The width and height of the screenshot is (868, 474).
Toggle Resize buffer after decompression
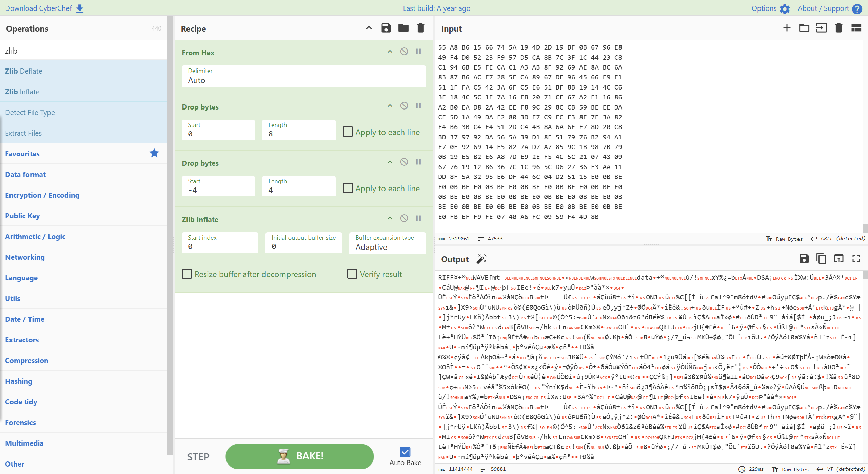click(x=187, y=274)
